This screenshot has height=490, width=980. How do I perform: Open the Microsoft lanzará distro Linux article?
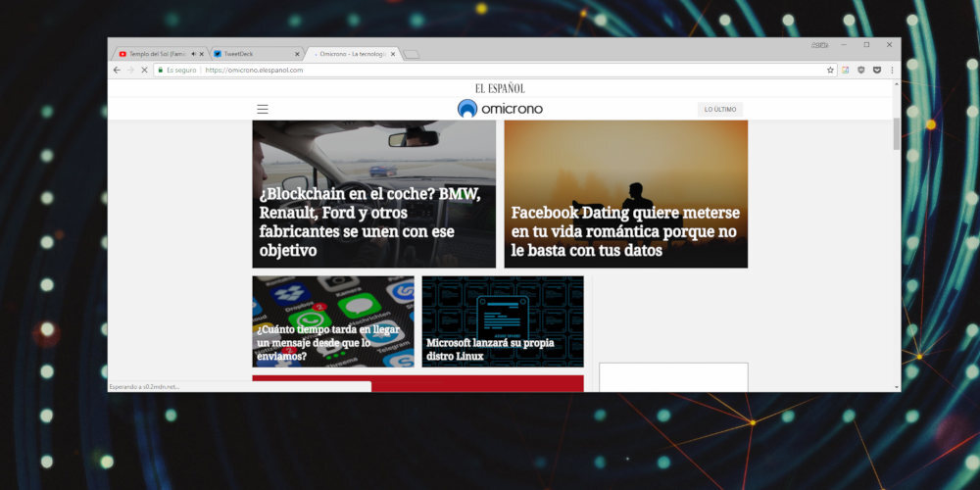point(503,321)
